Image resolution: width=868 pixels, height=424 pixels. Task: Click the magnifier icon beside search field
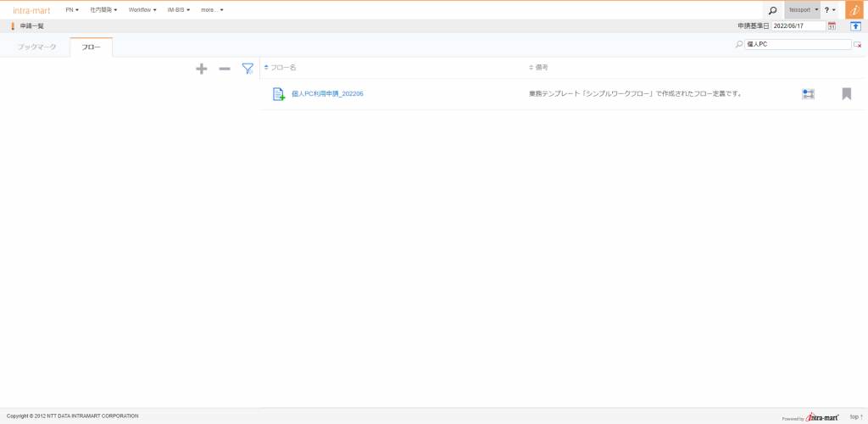[739, 44]
